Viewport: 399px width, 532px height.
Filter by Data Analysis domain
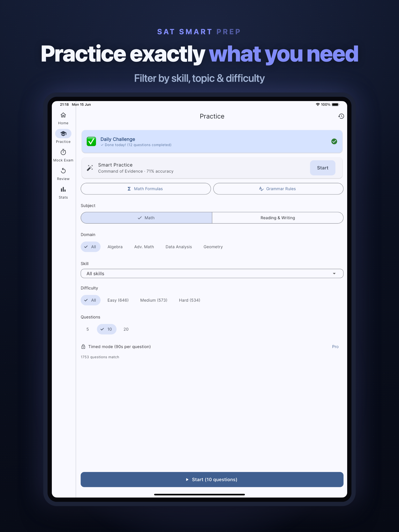(179, 247)
